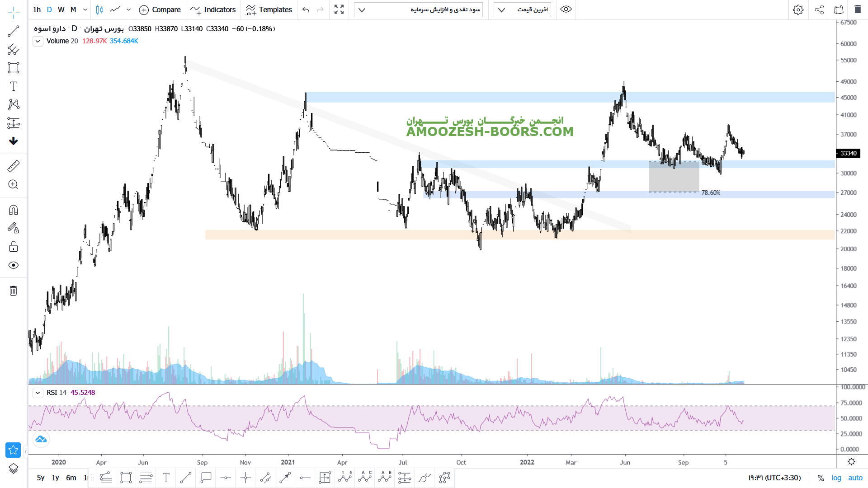Select the trend line drawing tool
The width and height of the screenshot is (868, 488).
[14, 31]
